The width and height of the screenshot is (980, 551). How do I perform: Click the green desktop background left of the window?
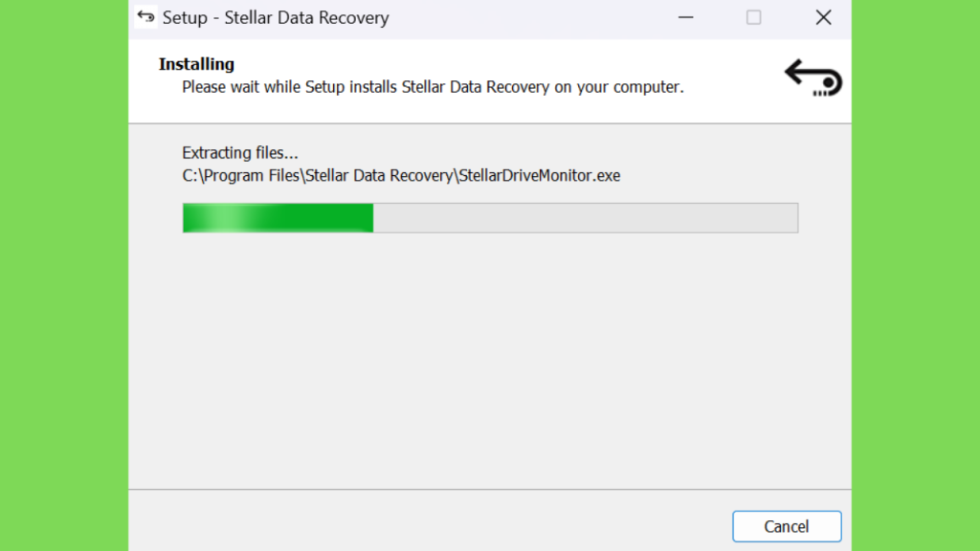(64, 275)
